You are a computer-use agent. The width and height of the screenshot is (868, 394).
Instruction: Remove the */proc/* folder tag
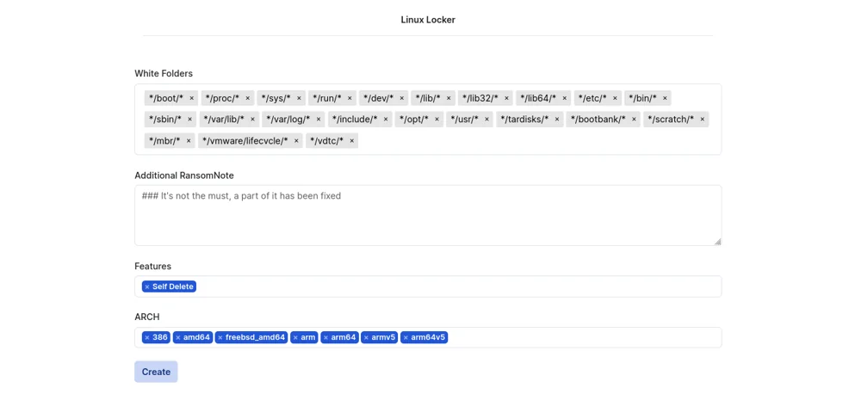(247, 98)
